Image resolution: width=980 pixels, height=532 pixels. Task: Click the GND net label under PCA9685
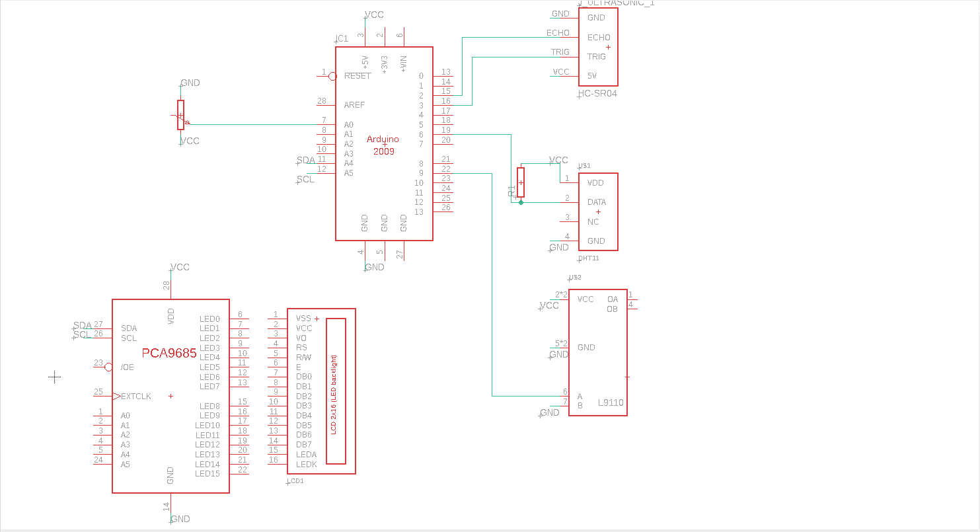(180, 519)
